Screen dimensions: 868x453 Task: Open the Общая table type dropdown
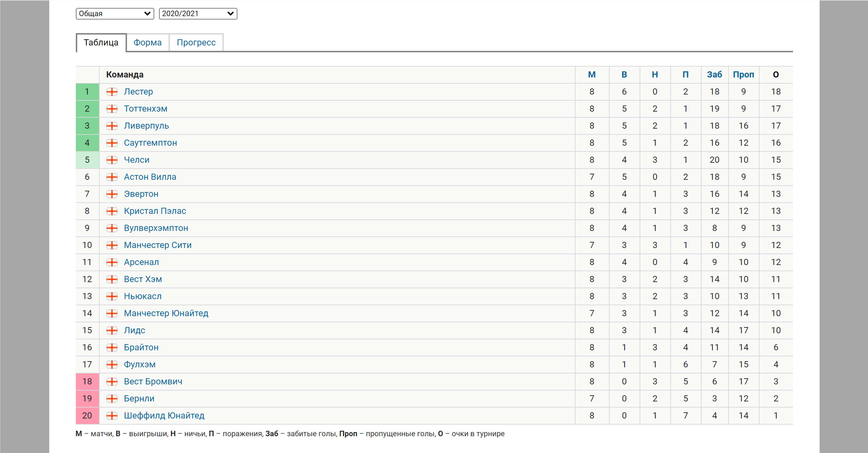(115, 13)
